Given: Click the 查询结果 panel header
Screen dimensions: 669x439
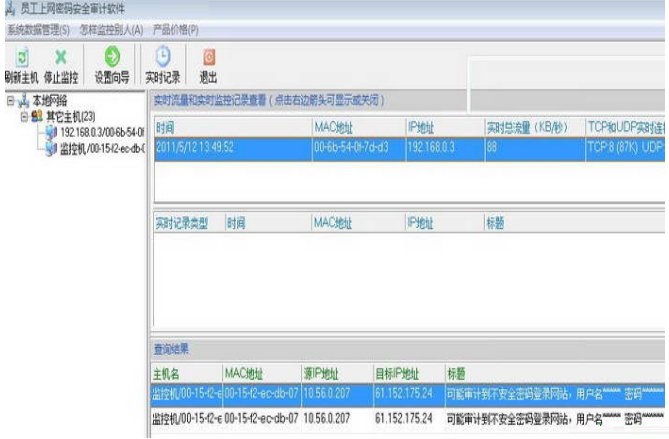Looking at the screenshot, I should [x=171, y=349].
